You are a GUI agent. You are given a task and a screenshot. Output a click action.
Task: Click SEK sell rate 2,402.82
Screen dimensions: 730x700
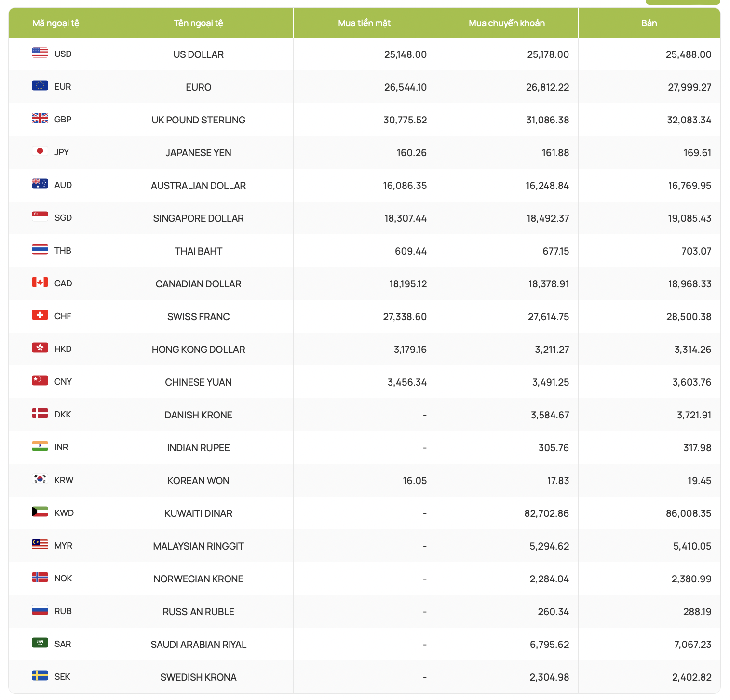pos(692,677)
